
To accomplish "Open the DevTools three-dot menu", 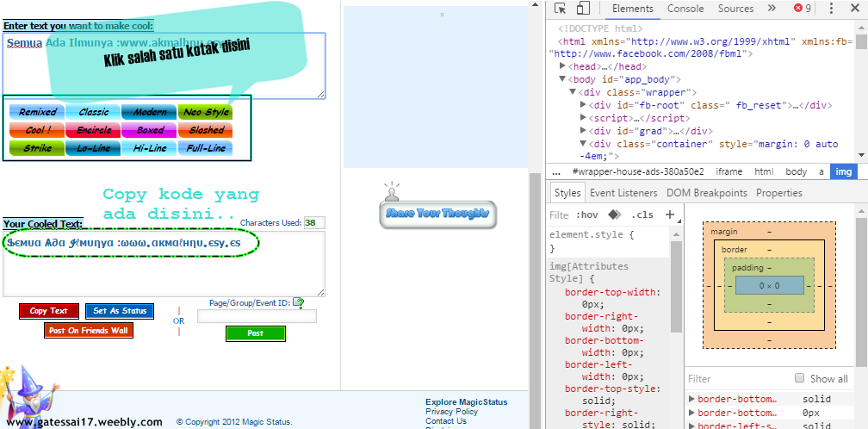I will pos(832,9).
